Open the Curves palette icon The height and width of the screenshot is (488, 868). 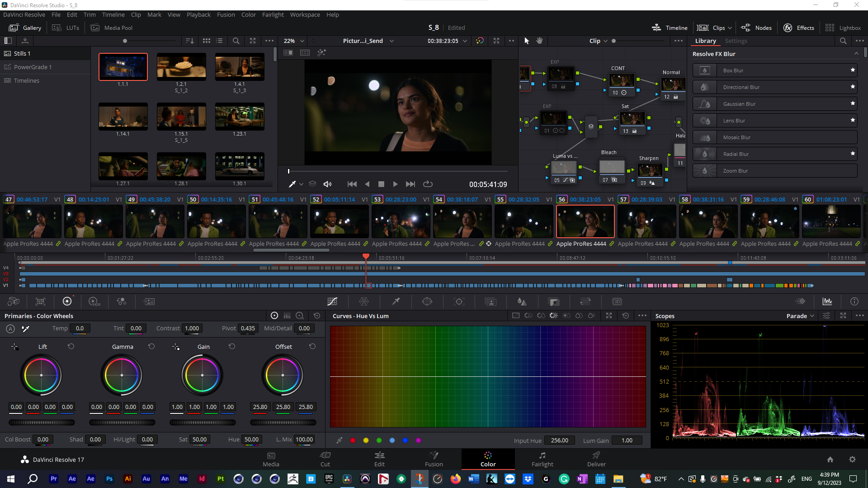(332, 301)
